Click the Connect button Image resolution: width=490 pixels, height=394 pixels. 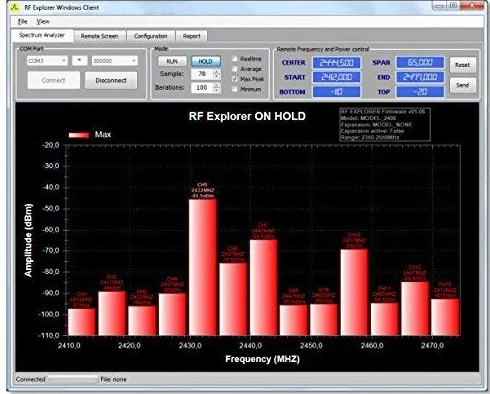[54, 80]
